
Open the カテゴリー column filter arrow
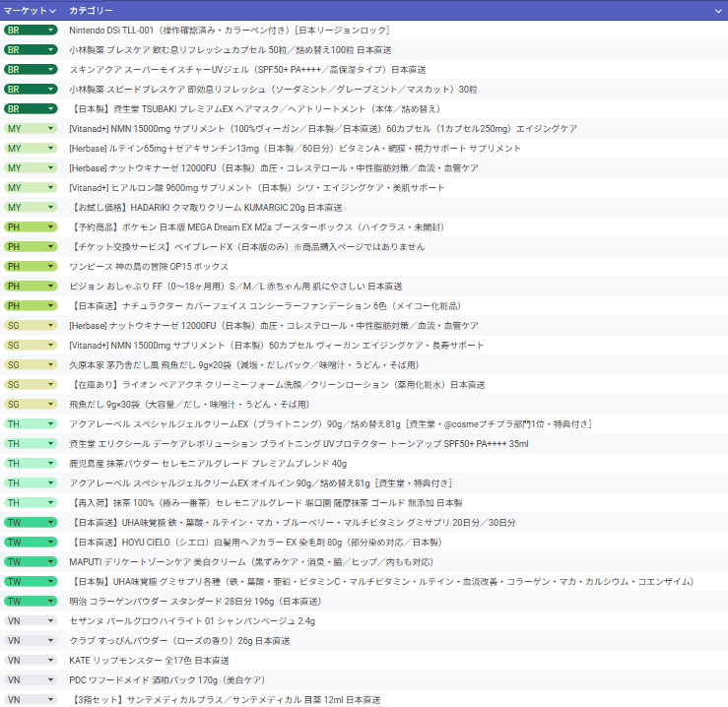coord(718,10)
